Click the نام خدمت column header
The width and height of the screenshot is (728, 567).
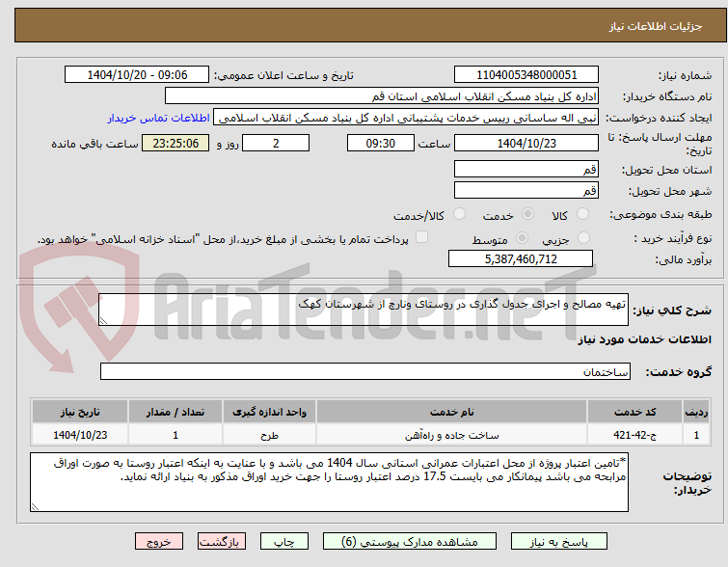[452, 412]
